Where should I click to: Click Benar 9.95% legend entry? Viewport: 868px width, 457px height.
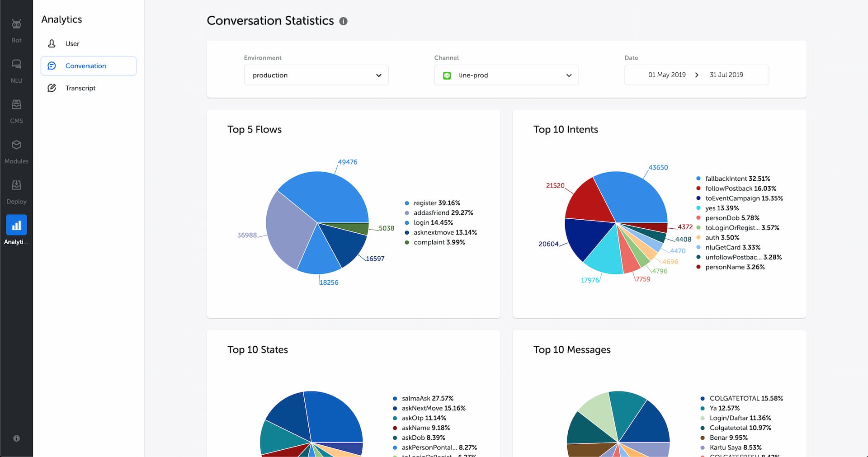tap(724, 438)
